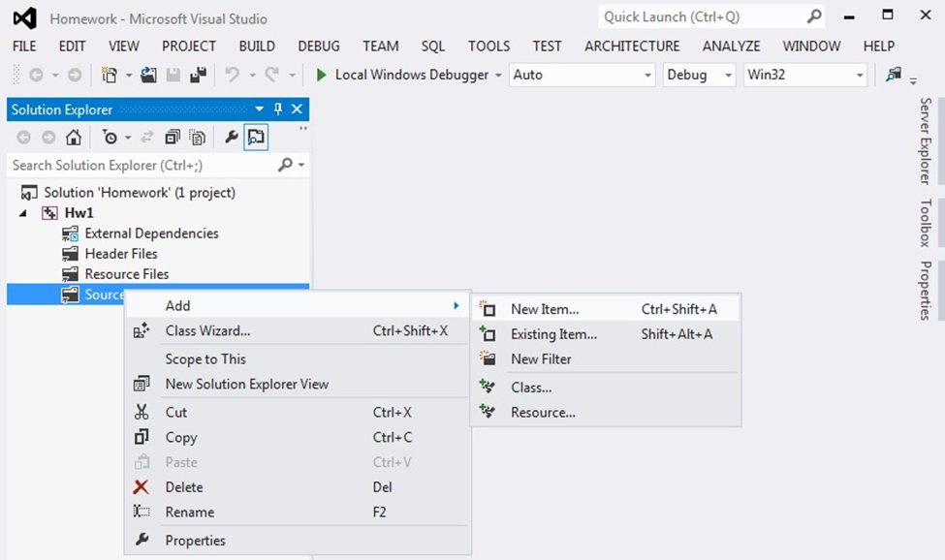The height and width of the screenshot is (560, 945).
Task: Open the Toolbox side tab
Action: click(x=926, y=223)
